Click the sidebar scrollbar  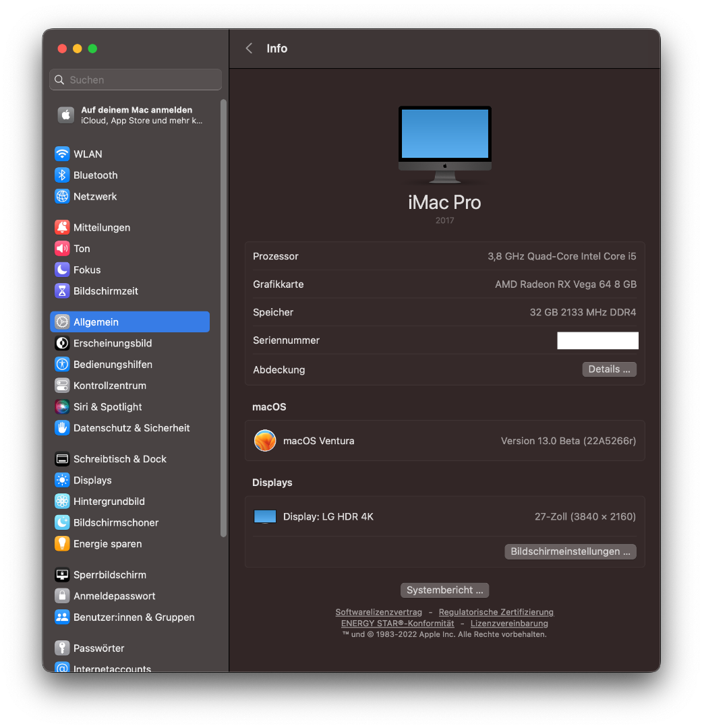[x=223, y=318]
